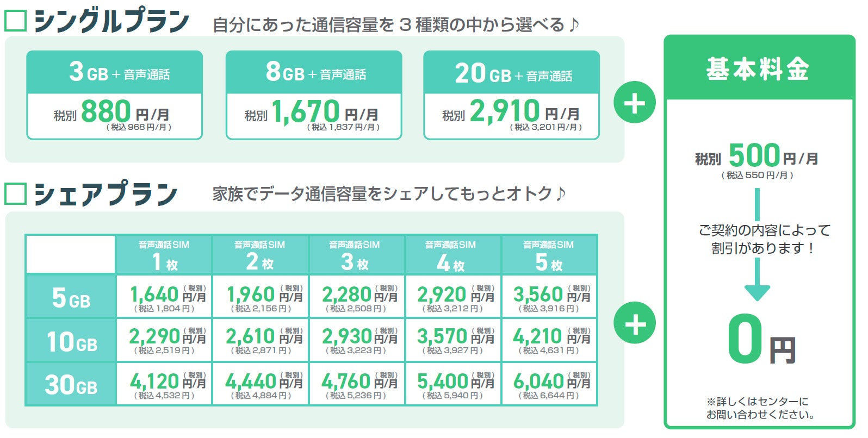The height and width of the screenshot is (438, 868).
Task: Click the 500円/月 basic fee text
Action: click(757, 157)
